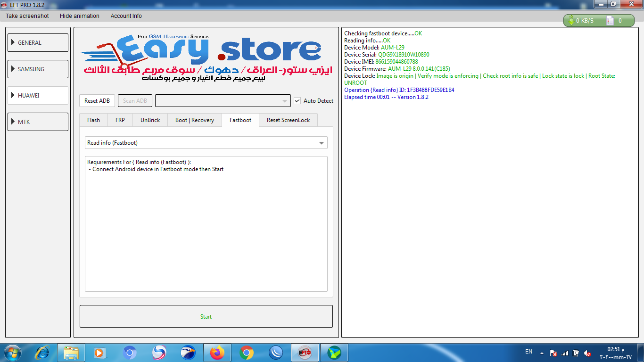644x362 pixels.
Task: Expand the SAMSUNG section
Action: point(38,69)
